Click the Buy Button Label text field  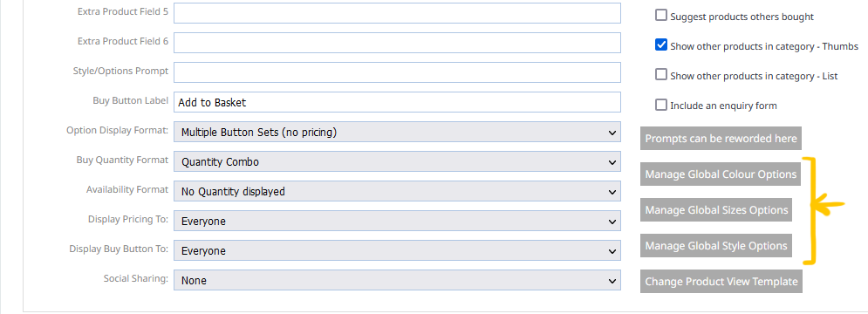point(397,102)
